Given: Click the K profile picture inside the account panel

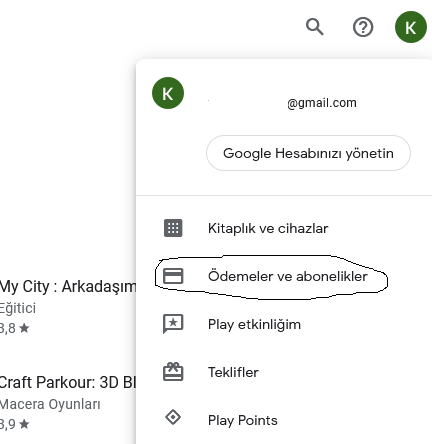Looking at the screenshot, I should click(x=168, y=93).
